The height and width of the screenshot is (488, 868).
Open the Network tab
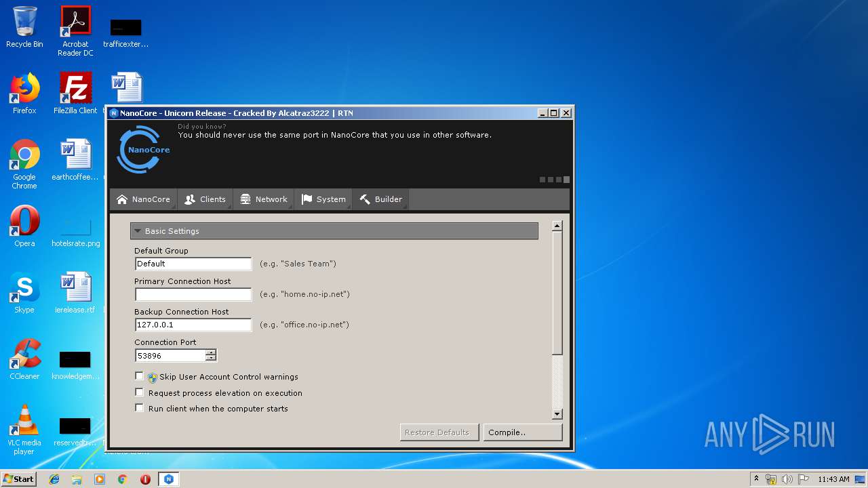click(x=264, y=199)
